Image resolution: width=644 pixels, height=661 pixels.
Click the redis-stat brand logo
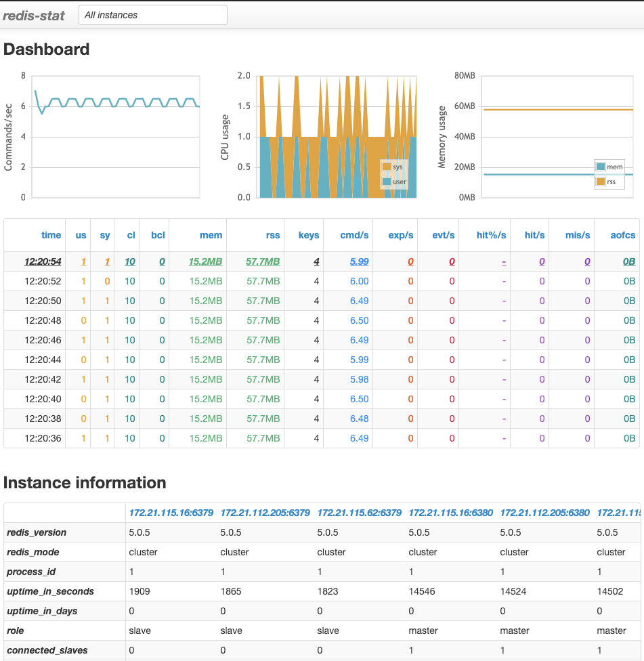click(x=34, y=16)
